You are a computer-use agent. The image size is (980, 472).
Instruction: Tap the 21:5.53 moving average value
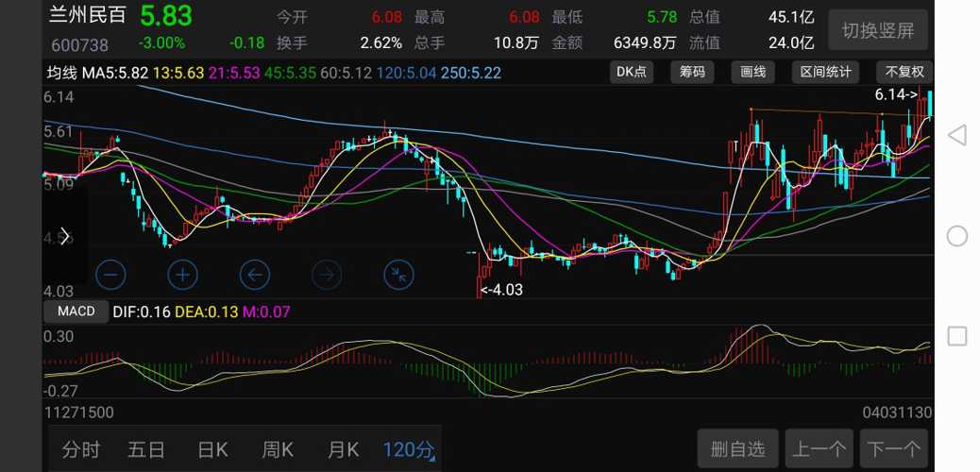coord(234,73)
